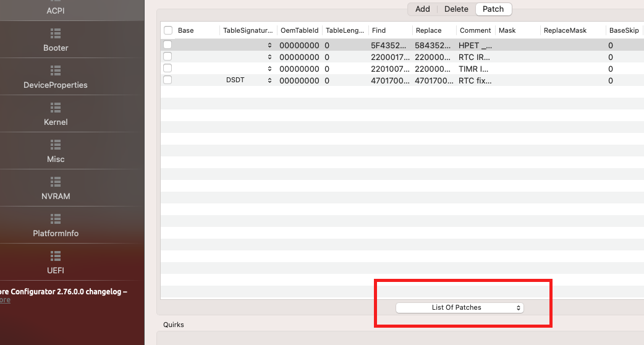Go to the Misc sidebar icon

tap(56, 144)
